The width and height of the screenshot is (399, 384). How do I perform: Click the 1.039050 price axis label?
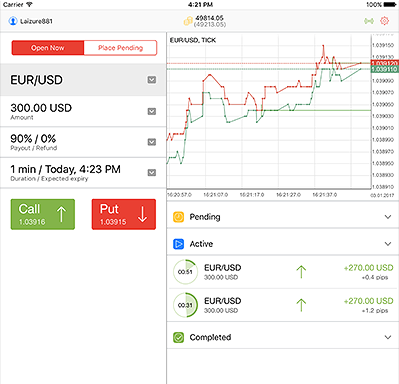pos(383,104)
